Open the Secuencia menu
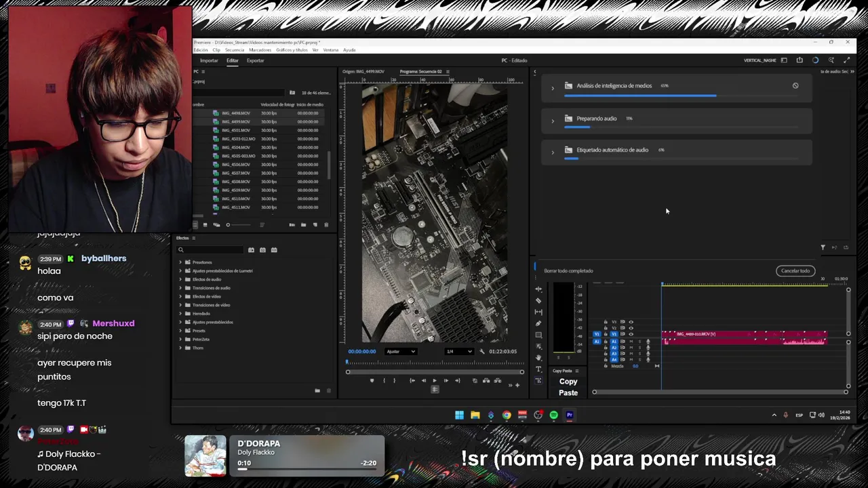868x488 pixels. [x=234, y=50]
